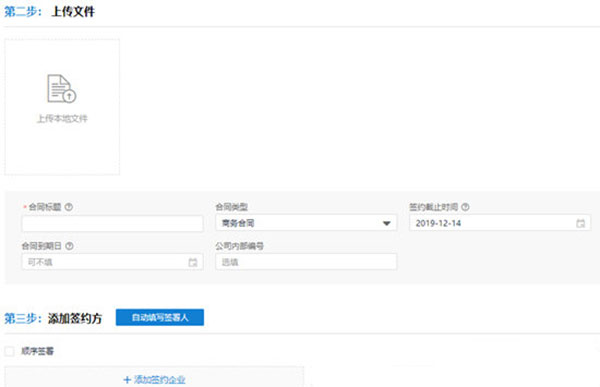600x387 pixels.
Task: Open help icon beside 签约截止时间
Action: [x=465, y=207]
